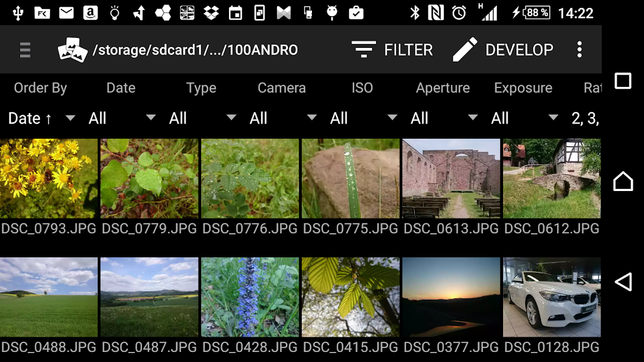
Task: Click the FILTER button label
Action: click(x=408, y=50)
